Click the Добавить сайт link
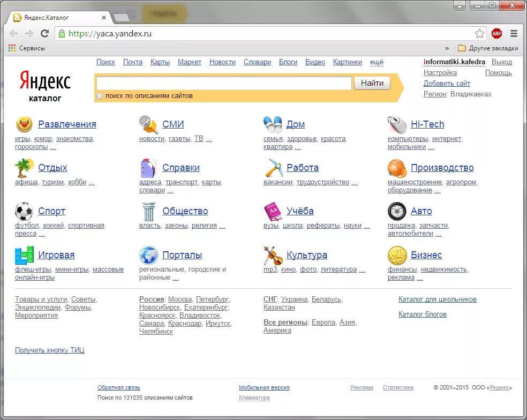Viewport: 527px width, 420px height. tap(447, 84)
